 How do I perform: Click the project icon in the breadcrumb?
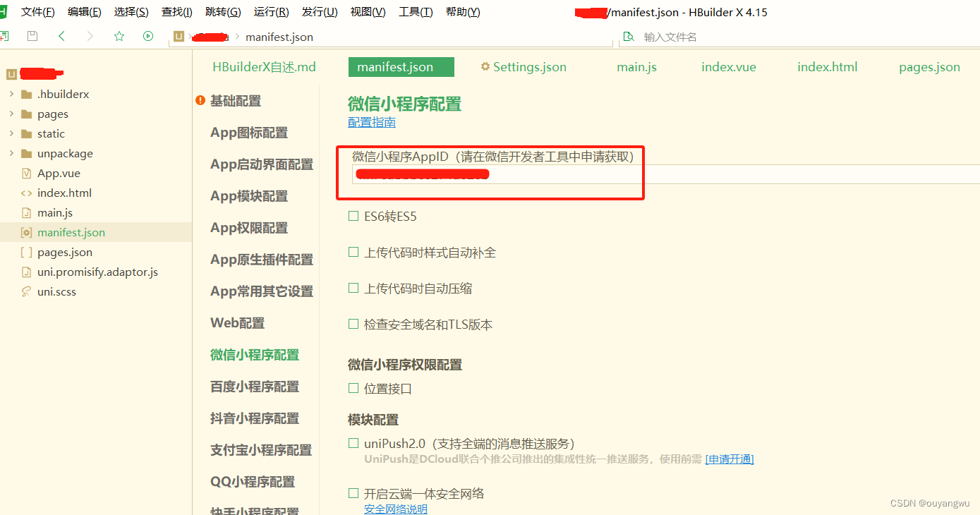[x=179, y=37]
